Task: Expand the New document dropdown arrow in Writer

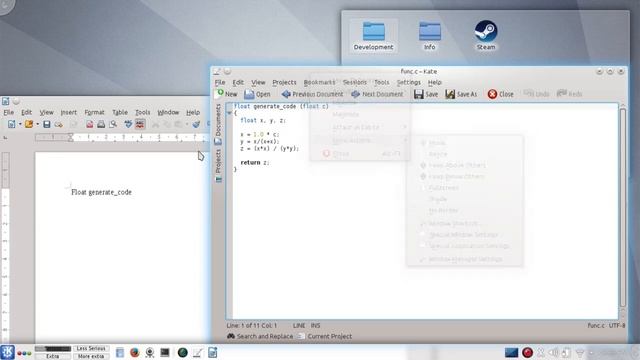Action: (x=20, y=124)
